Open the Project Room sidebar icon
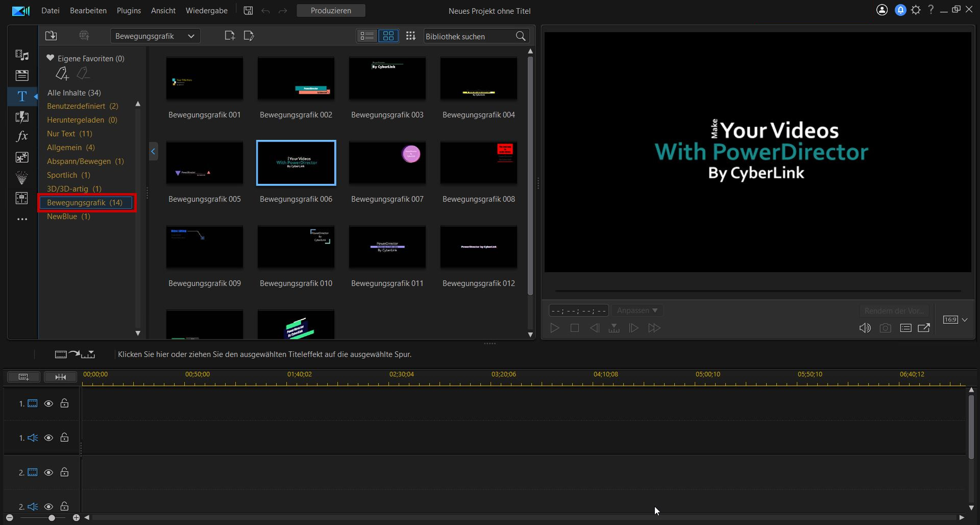 coord(22,75)
